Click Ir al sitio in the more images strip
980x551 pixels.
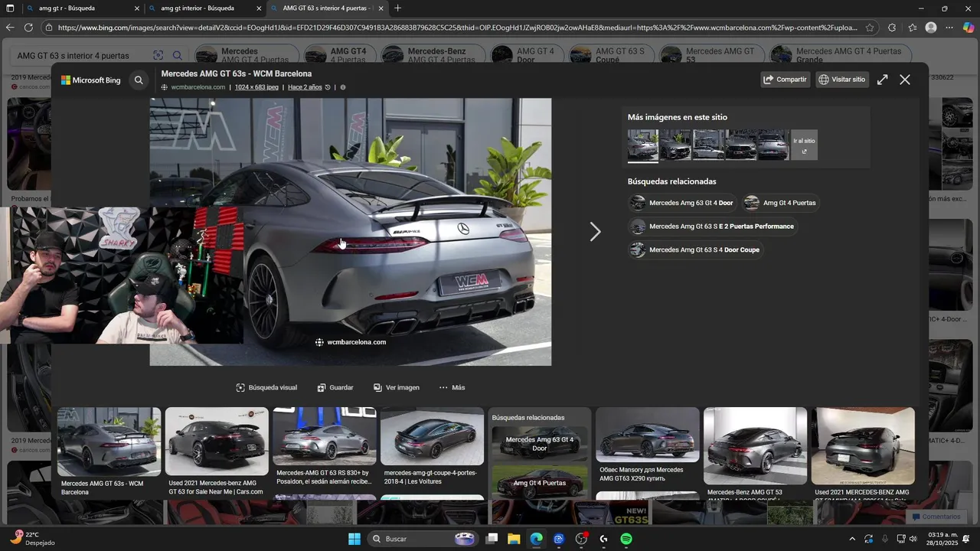click(804, 145)
